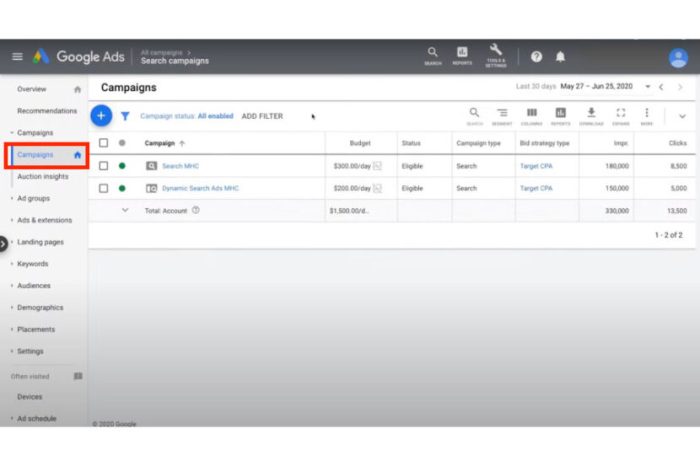Open the Help question mark
700x466 pixels.
click(536, 57)
